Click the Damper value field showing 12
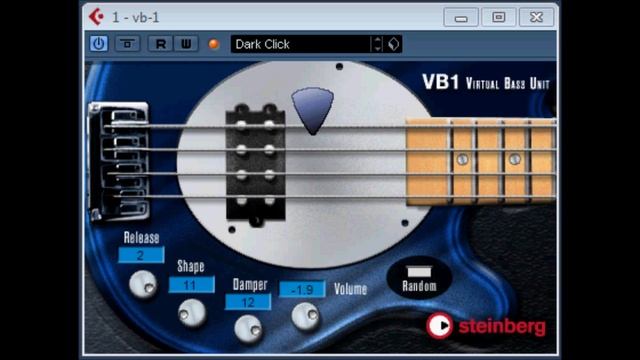Viewport: 640px width, 360px height. pos(248,302)
